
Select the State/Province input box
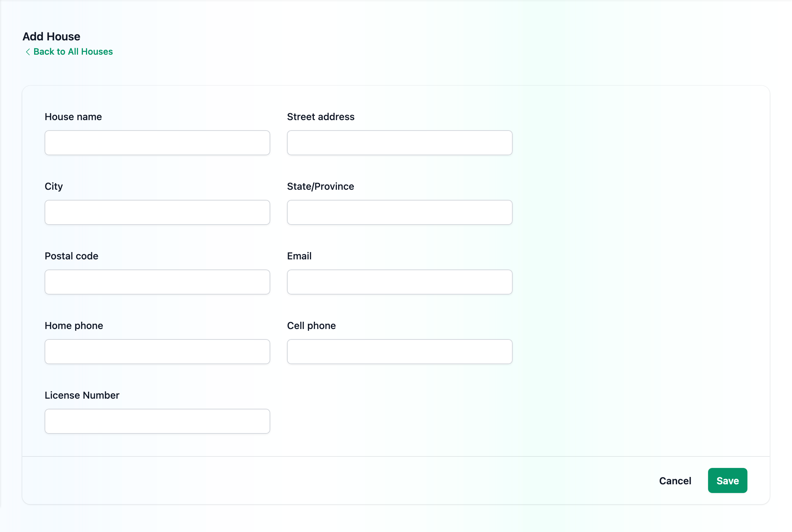pyautogui.click(x=399, y=212)
